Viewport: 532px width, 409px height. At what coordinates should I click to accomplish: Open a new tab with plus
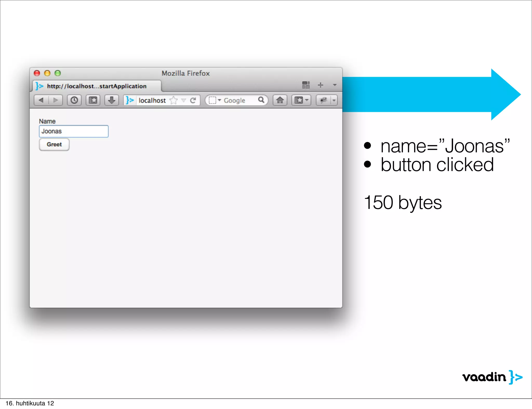pos(321,85)
